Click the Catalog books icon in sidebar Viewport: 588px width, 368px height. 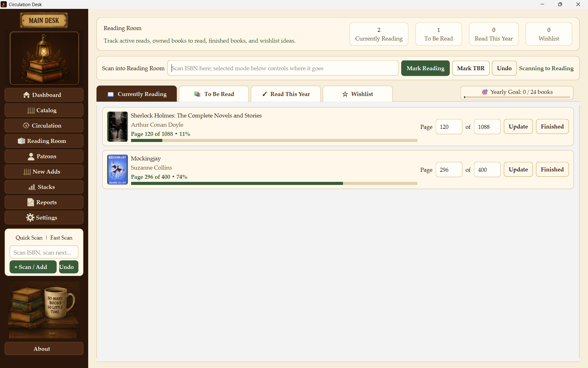[31, 110]
